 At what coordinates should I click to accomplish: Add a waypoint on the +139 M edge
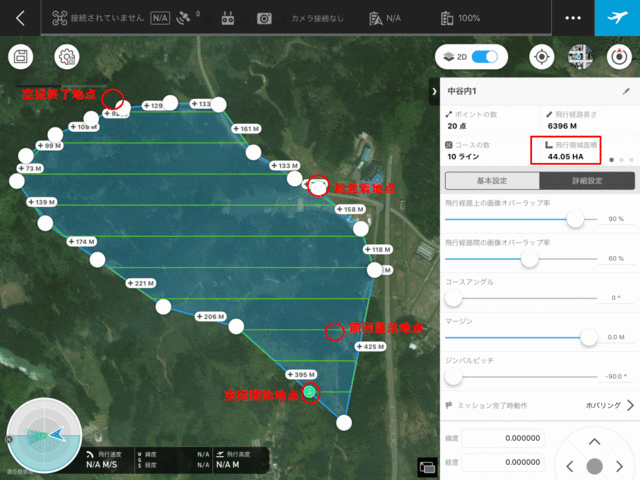(x=42, y=202)
